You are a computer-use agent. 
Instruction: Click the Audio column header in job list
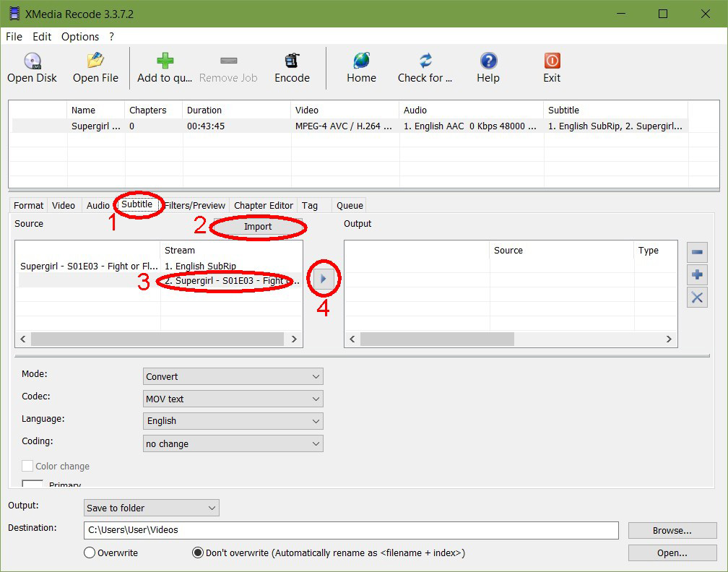tap(471, 110)
